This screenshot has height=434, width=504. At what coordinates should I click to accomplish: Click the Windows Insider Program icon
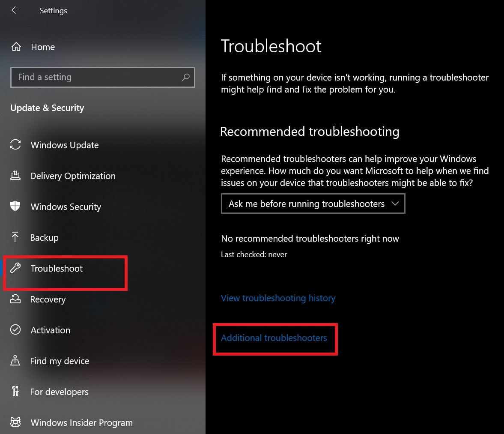(x=15, y=422)
